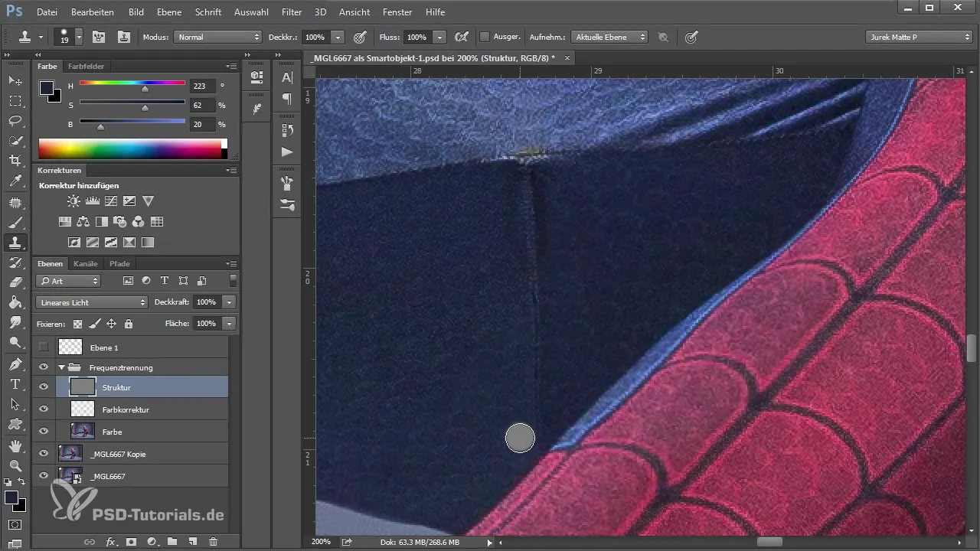980x551 pixels.
Task: Select the Crop tool
Action: click(15, 161)
